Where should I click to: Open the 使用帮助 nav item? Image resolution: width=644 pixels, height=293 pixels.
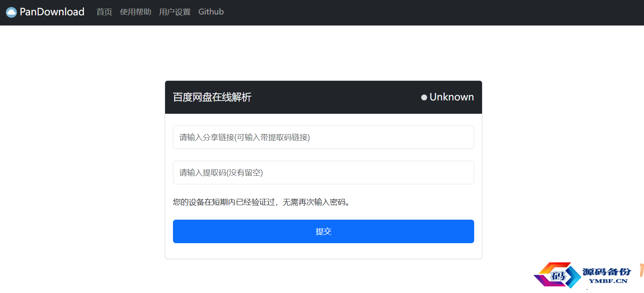click(x=136, y=12)
